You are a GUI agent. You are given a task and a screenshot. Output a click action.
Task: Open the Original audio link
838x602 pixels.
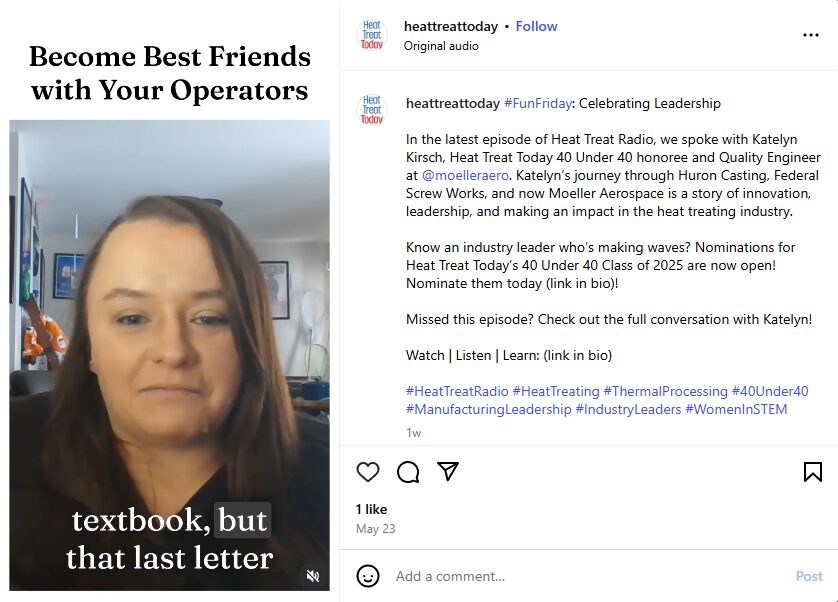(x=441, y=46)
